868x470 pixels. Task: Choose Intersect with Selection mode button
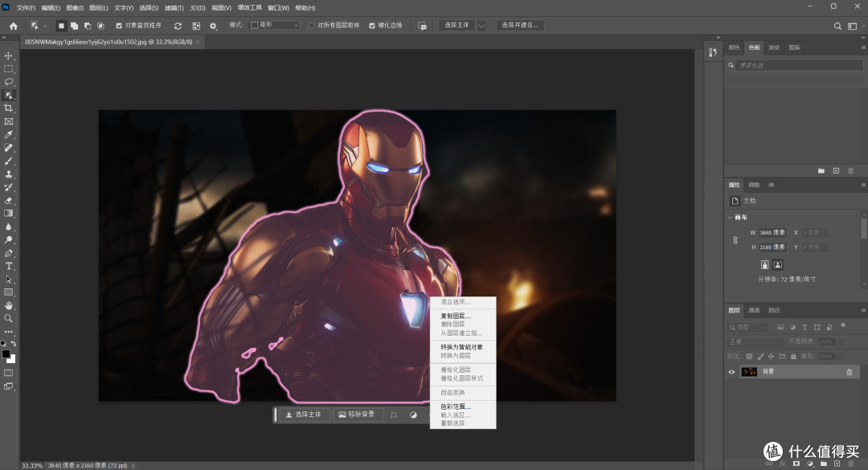coord(100,26)
